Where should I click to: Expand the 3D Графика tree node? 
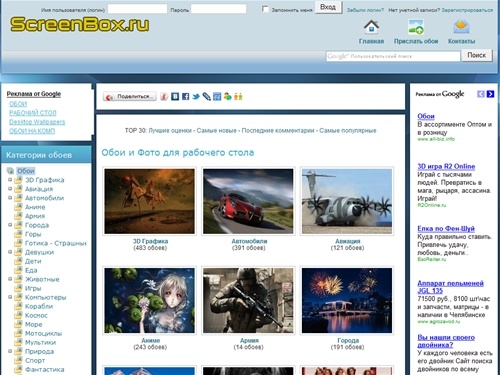(10, 180)
